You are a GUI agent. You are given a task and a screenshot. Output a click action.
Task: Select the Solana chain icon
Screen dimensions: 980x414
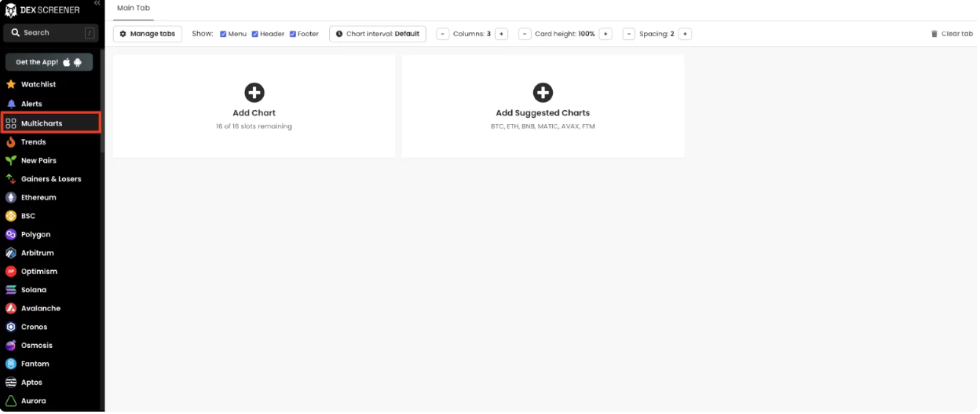[x=11, y=290]
